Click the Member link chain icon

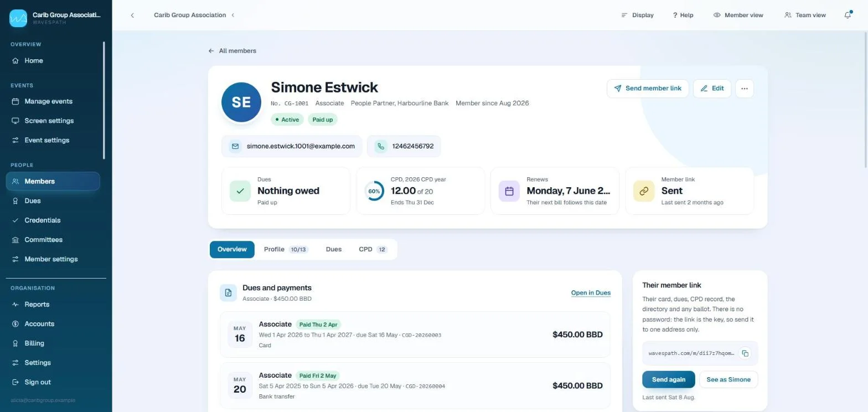pyautogui.click(x=644, y=191)
